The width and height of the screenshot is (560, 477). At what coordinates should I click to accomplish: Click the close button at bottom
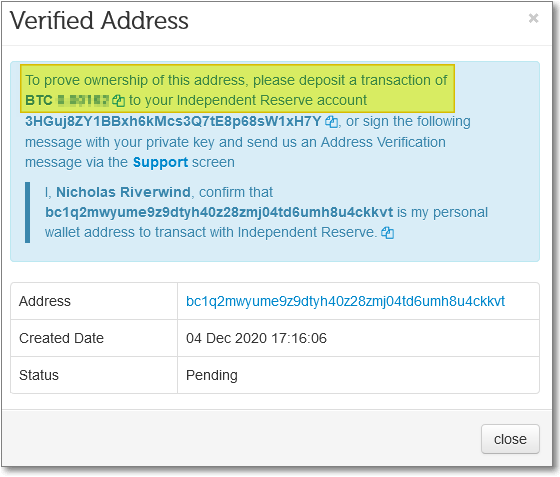pos(510,439)
